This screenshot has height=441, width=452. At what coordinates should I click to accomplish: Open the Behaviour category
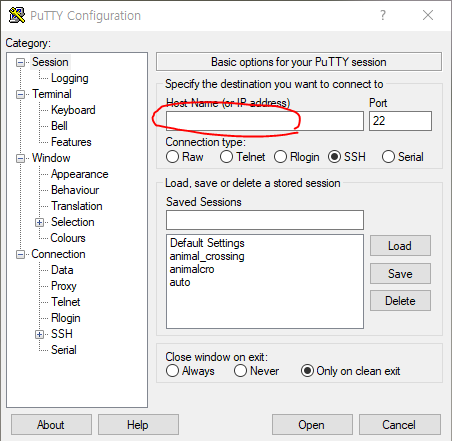pos(75,190)
